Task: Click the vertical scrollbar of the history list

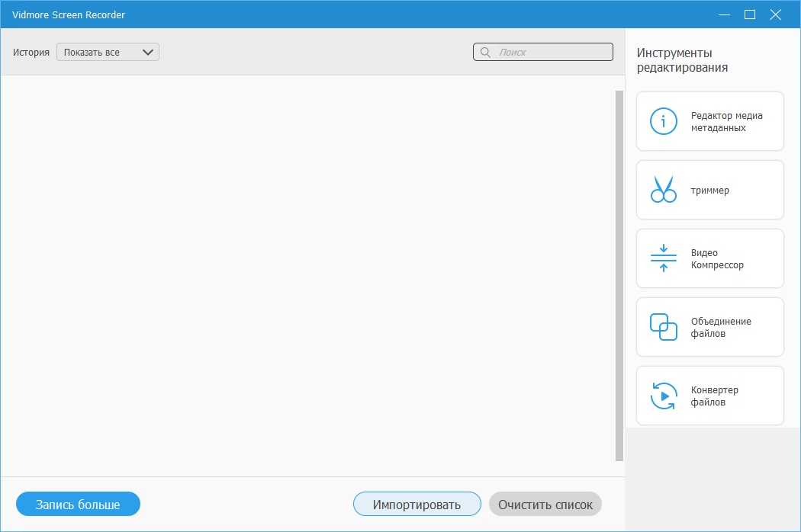Action: pyautogui.click(x=618, y=274)
